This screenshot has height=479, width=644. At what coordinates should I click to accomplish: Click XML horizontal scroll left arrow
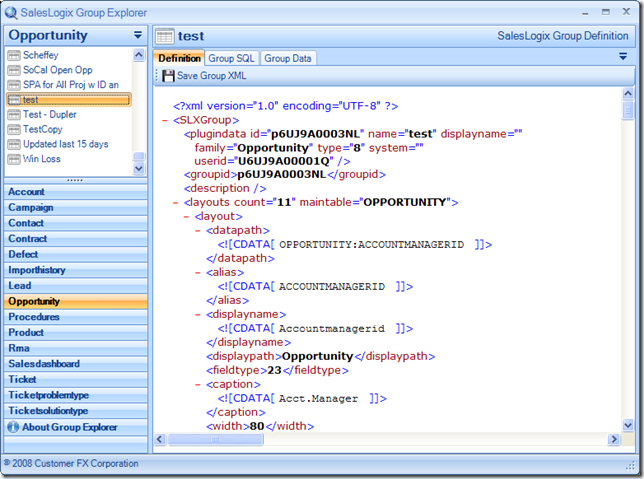[160, 439]
